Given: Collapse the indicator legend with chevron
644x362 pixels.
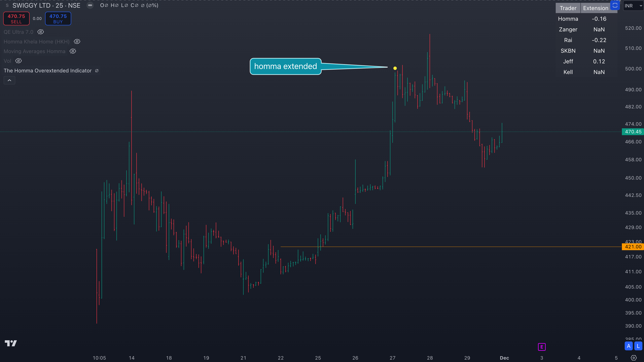Looking at the screenshot, I should point(9,80).
